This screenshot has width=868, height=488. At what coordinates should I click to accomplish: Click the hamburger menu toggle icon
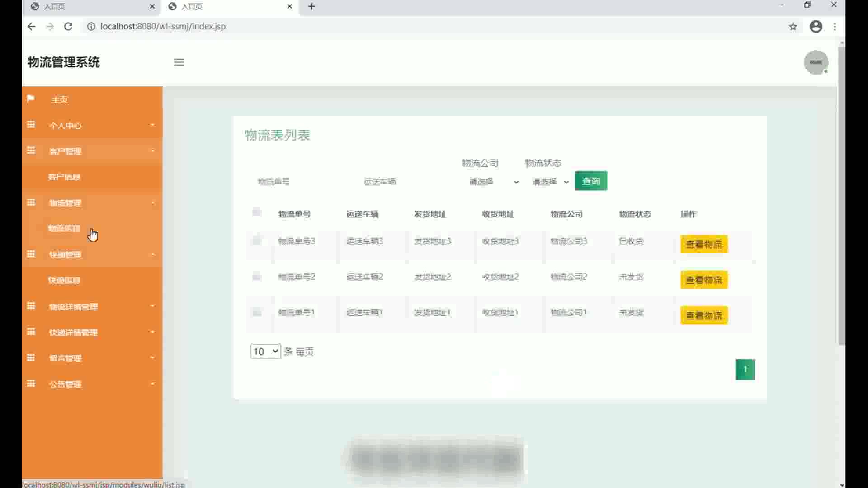point(179,62)
